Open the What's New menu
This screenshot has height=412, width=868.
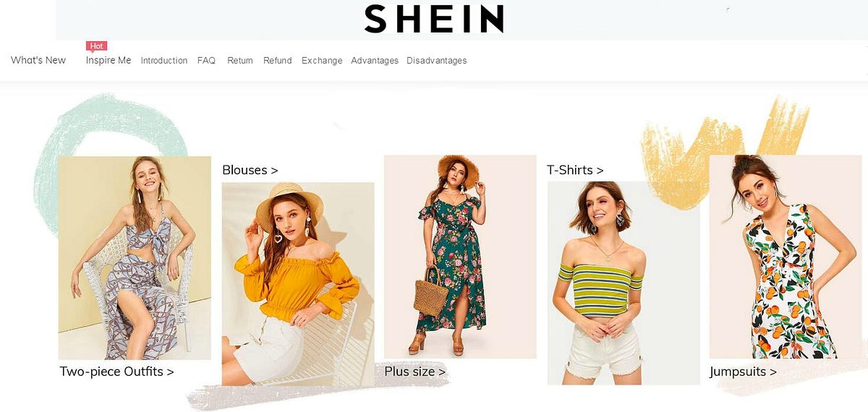point(38,60)
